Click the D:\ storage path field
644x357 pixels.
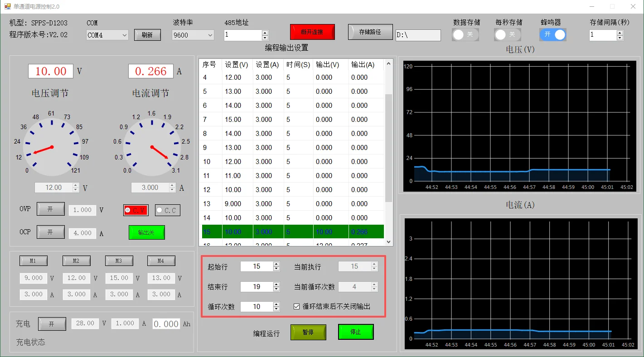tap(418, 35)
